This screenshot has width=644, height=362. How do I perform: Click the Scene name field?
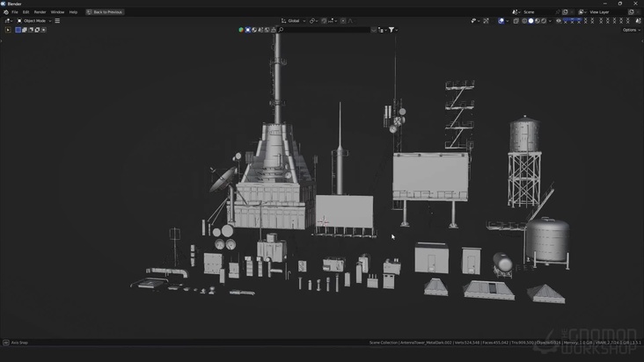pos(538,12)
